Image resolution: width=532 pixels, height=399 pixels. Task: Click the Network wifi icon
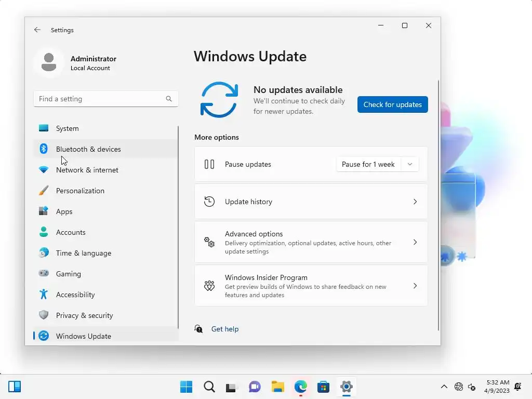pyautogui.click(x=44, y=170)
